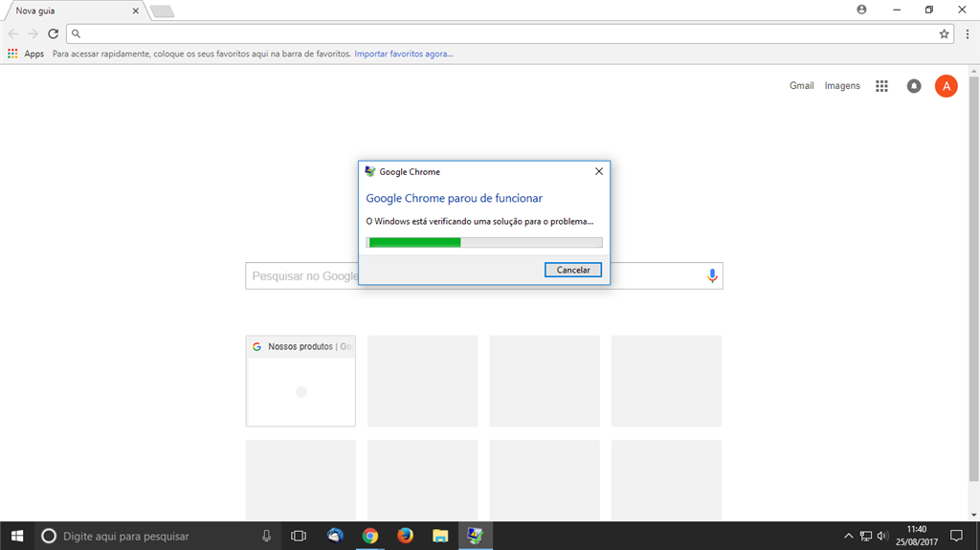
Task: Click the Cortana microphone in taskbar
Action: pyautogui.click(x=266, y=536)
